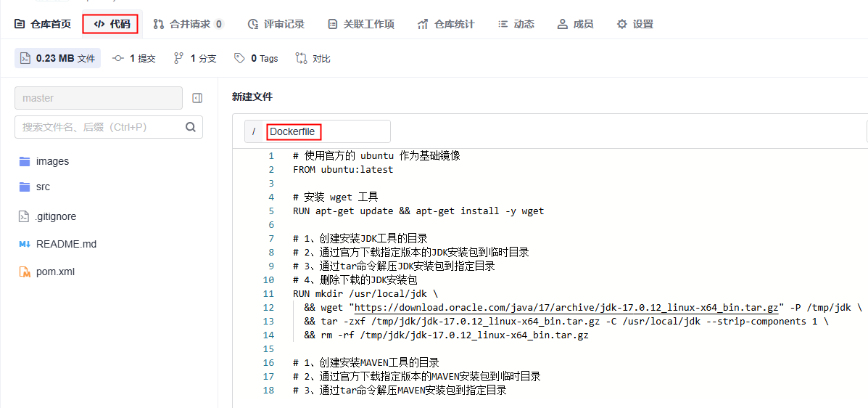Click the file name search field
Viewport: 868px width, 408px height.
tap(109, 127)
